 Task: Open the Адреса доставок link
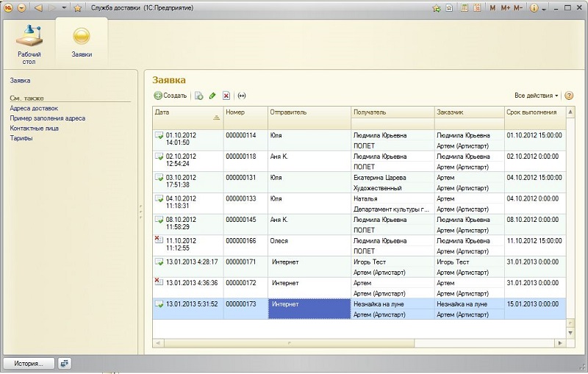tap(34, 108)
